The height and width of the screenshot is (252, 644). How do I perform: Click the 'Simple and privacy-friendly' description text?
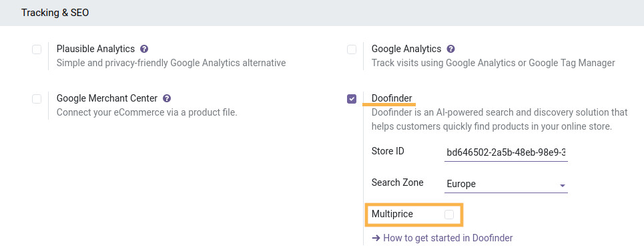tap(172, 63)
